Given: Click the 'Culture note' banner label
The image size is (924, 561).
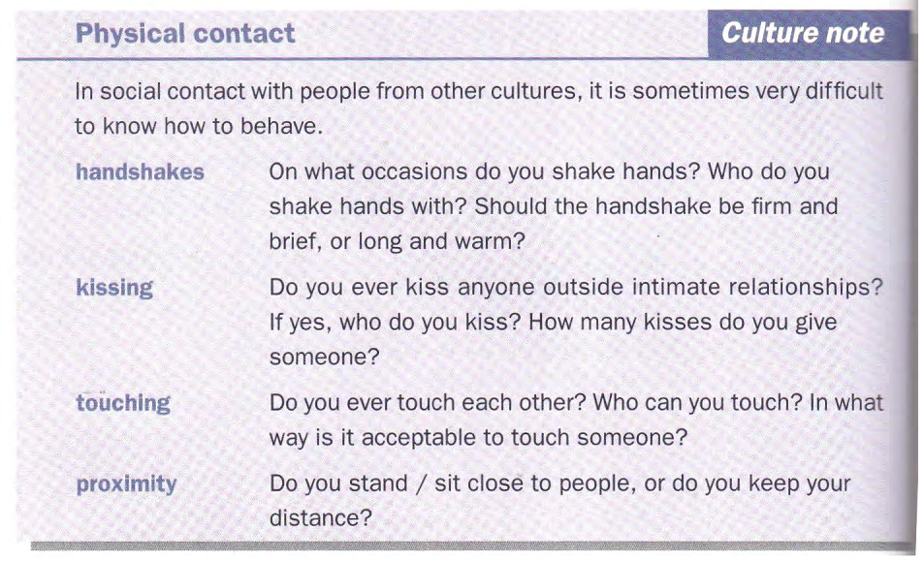Looking at the screenshot, I should click(803, 33).
